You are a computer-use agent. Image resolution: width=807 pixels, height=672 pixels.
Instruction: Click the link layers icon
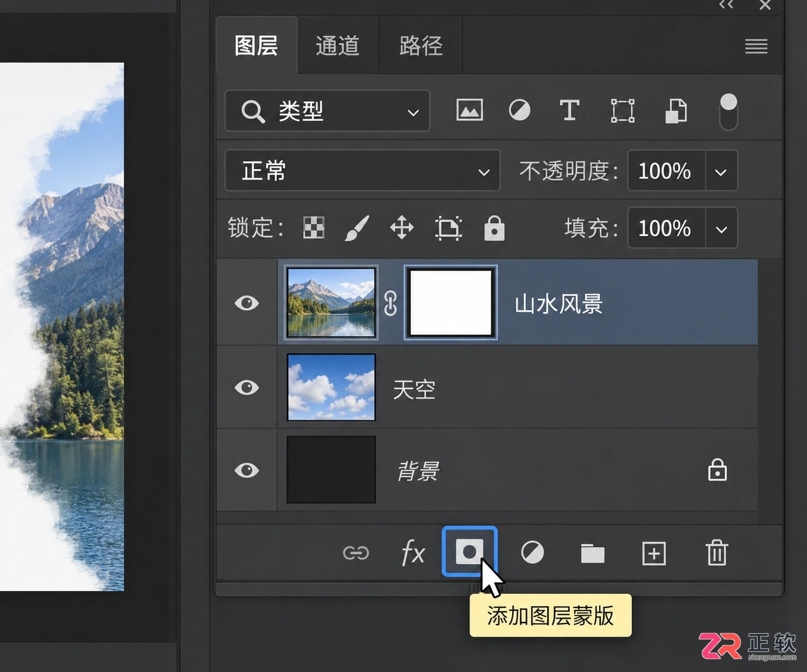tap(356, 553)
